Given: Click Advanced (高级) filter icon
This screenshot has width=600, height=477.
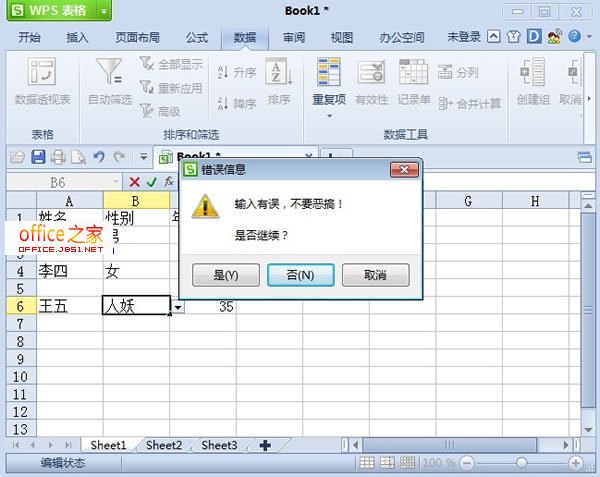Looking at the screenshot, I should pyautogui.click(x=147, y=111).
